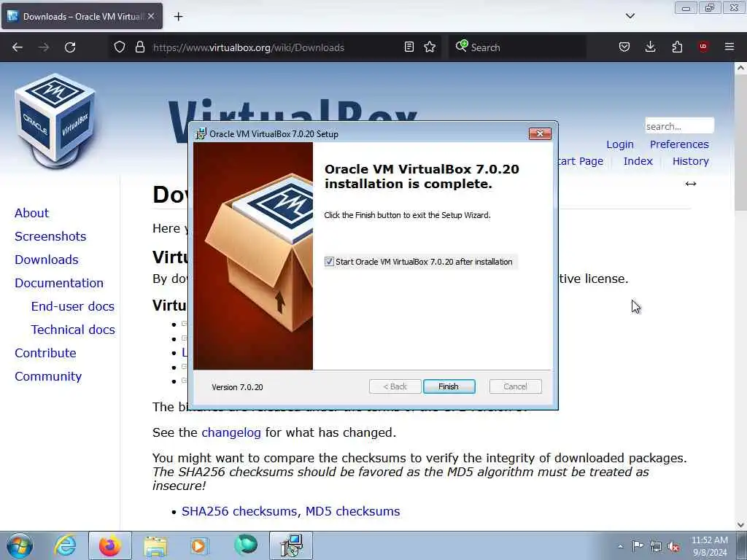Image resolution: width=747 pixels, height=560 pixels.
Task: Open a new tab with plus icon
Action: point(178,17)
